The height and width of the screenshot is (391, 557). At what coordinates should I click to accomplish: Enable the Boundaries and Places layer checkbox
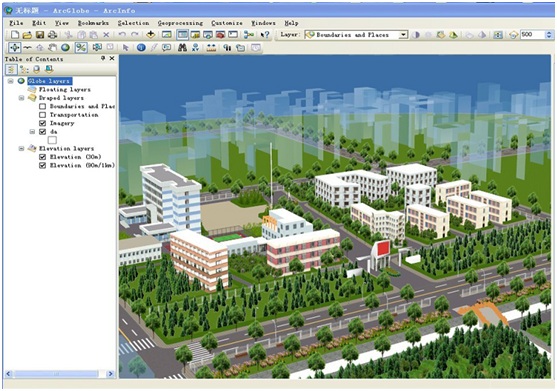(43, 106)
